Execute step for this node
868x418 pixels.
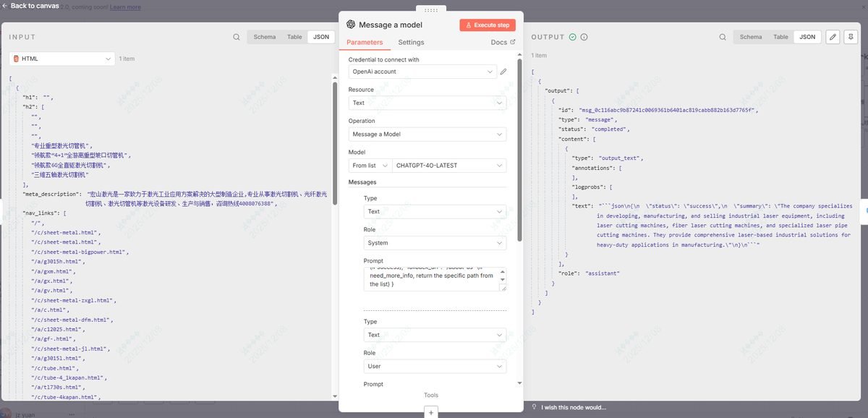(488, 25)
